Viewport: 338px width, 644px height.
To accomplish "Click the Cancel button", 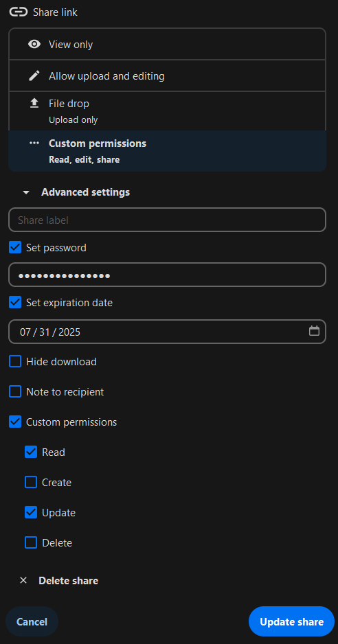I will 32,622.
